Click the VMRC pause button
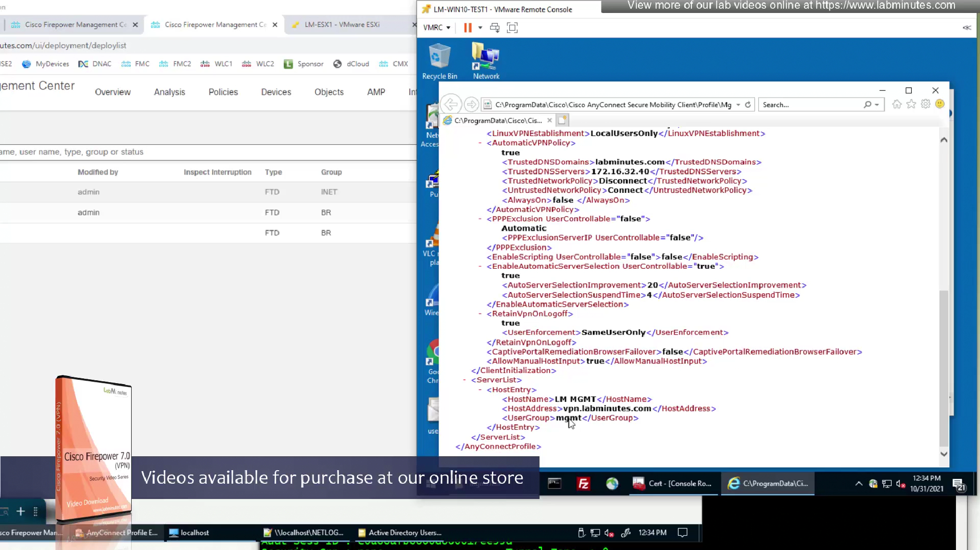 pos(467,27)
